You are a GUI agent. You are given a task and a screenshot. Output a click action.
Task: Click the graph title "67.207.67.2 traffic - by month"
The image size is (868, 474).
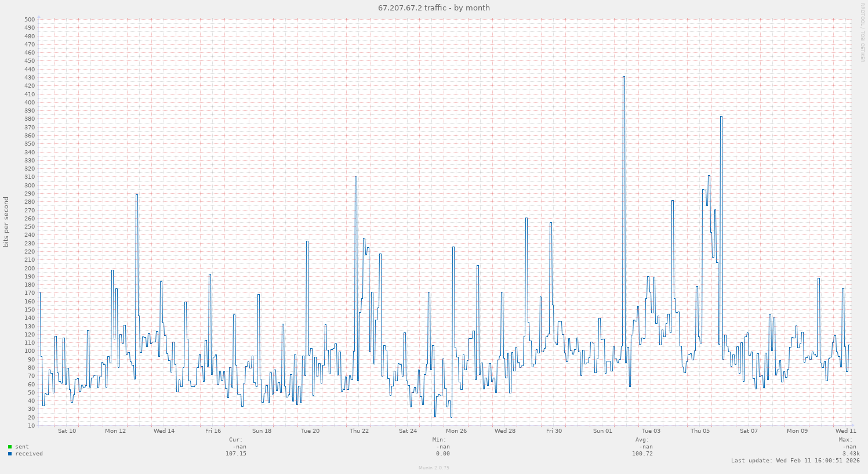434,8
